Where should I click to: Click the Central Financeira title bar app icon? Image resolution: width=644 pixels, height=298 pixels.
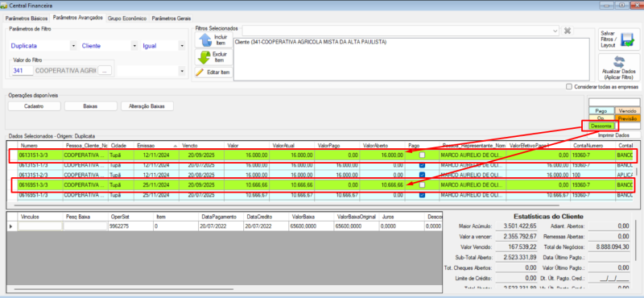(x=5, y=6)
